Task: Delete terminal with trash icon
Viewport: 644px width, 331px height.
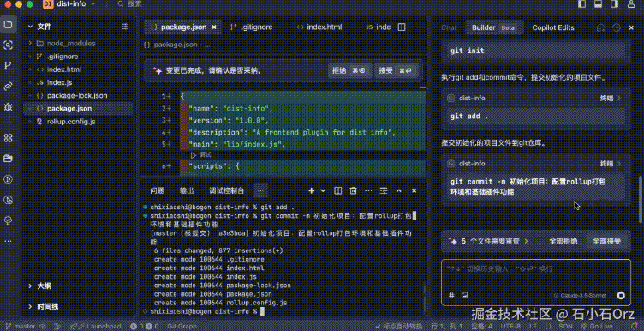Action: point(353,190)
